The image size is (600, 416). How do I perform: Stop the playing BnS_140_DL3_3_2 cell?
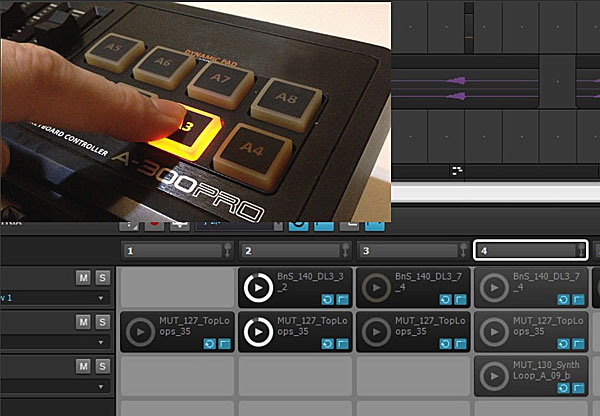click(x=258, y=287)
